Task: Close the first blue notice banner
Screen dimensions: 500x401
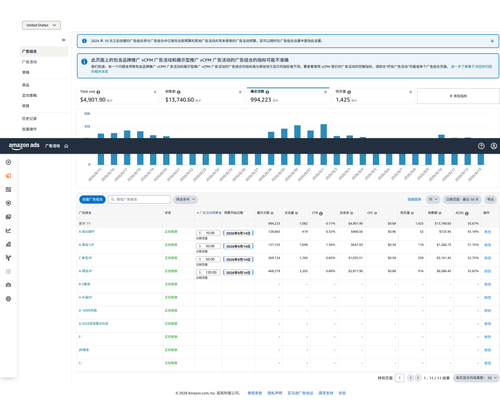Action: coord(492,41)
